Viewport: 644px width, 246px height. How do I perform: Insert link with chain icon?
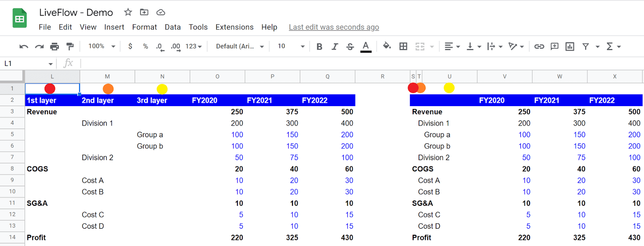539,47
